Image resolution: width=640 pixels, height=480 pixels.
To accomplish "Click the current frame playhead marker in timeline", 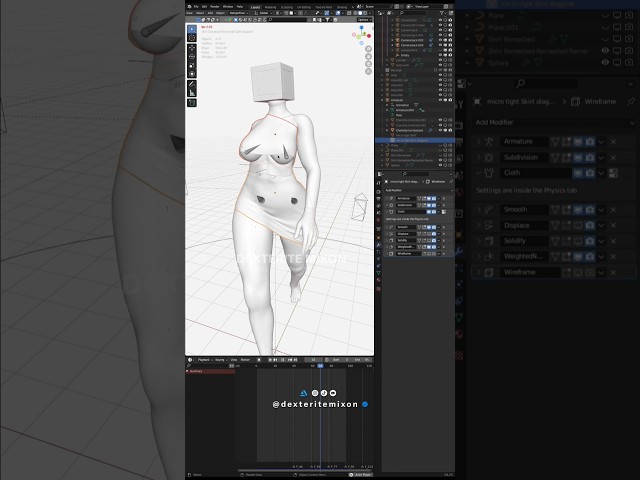I will [320, 366].
